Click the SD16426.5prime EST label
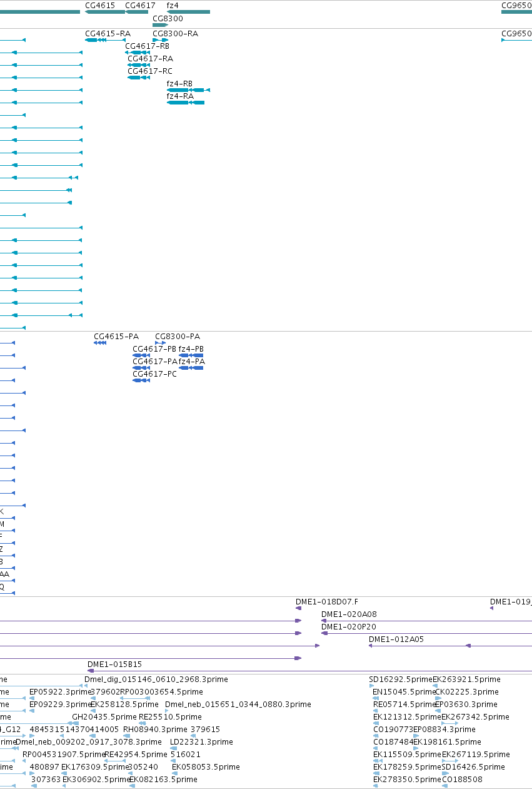This screenshot has height=789, width=532. [473, 767]
